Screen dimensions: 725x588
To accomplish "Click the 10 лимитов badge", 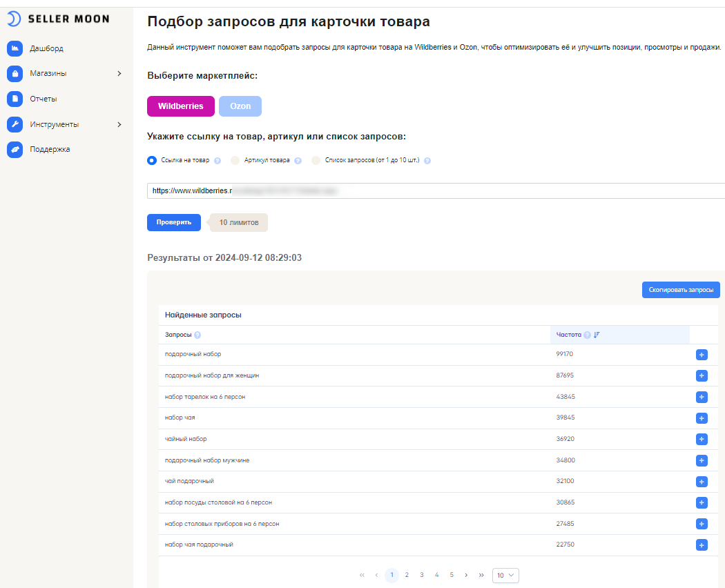I will coord(239,222).
